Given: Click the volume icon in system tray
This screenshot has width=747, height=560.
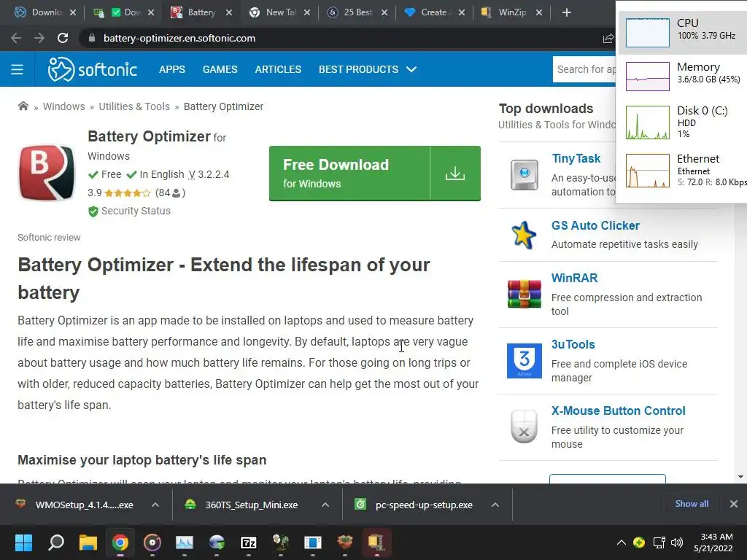Looking at the screenshot, I should (676, 542).
